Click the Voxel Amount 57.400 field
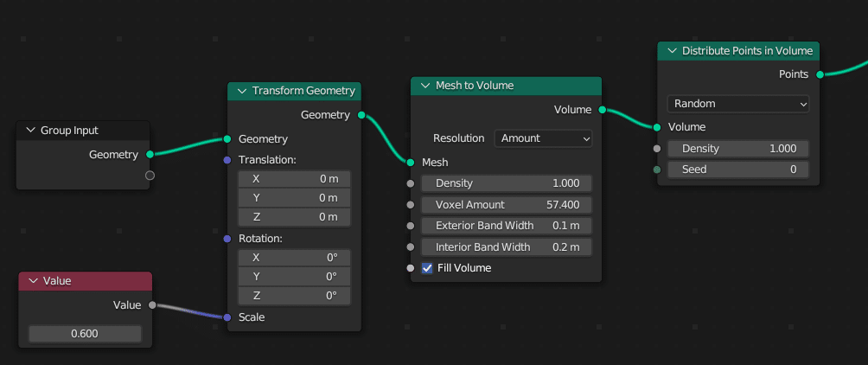 507,205
